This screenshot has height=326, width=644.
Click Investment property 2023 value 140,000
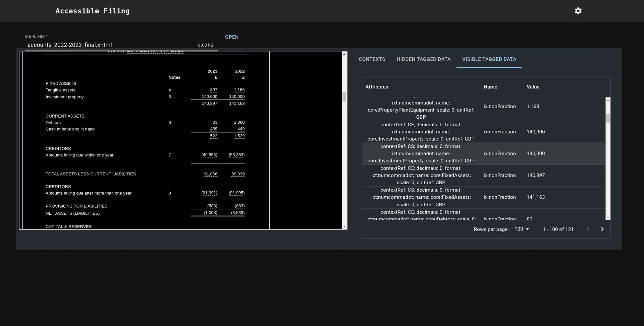pyautogui.click(x=210, y=96)
